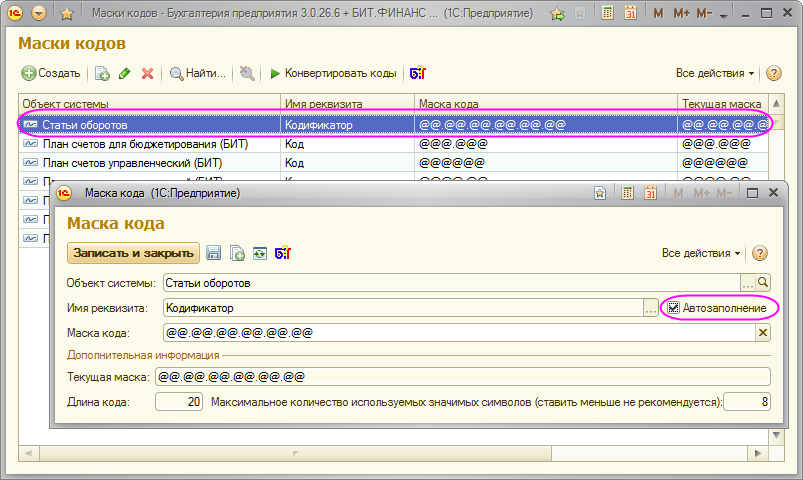Click Создать in Маски кодов toolbar
Image resolution: width=803 pixels, height=480 pixels.
tap(51, 73)
